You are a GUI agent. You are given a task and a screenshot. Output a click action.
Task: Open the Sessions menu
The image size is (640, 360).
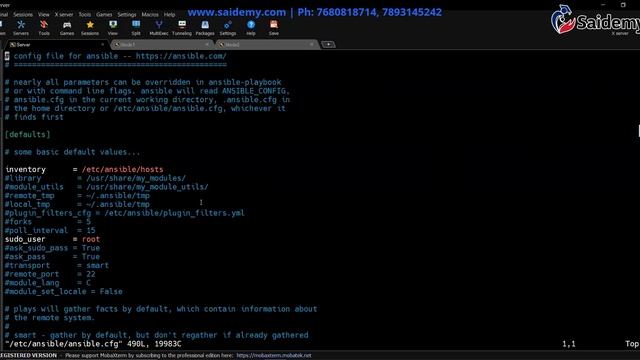[x=23, y=14]
